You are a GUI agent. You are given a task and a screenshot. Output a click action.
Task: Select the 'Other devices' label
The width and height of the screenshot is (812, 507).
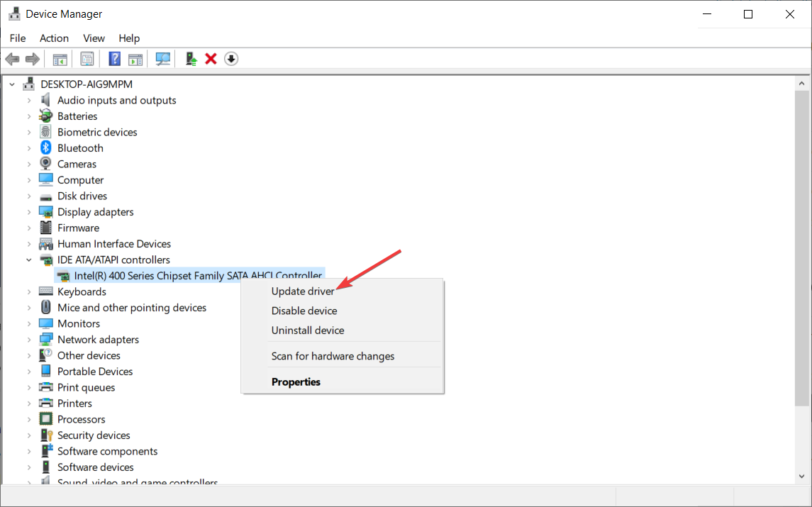tap(89, 356)
